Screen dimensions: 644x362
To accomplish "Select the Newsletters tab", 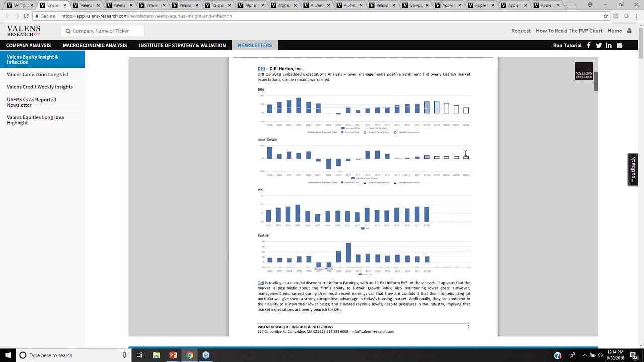I will 255,45.
